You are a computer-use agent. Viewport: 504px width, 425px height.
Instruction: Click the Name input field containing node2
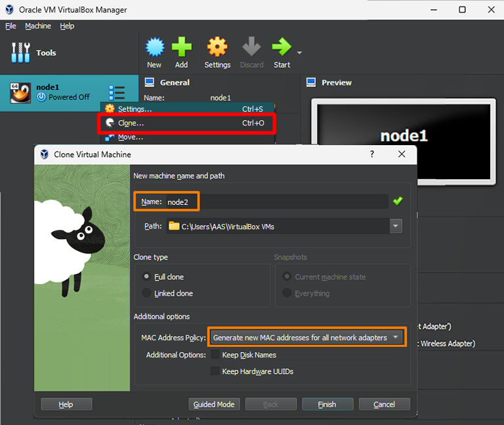[x=277, y=202]
